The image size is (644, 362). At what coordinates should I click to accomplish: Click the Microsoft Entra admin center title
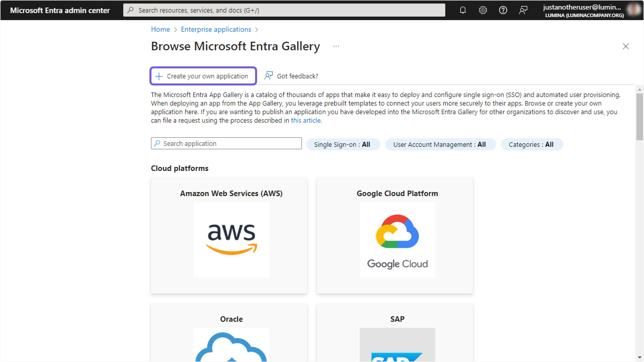(x=60, y=10)
